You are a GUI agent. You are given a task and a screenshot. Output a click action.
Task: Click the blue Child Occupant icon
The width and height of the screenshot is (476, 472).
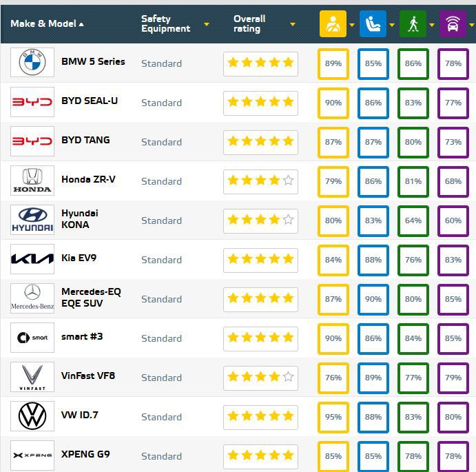[x=373, y=23]
